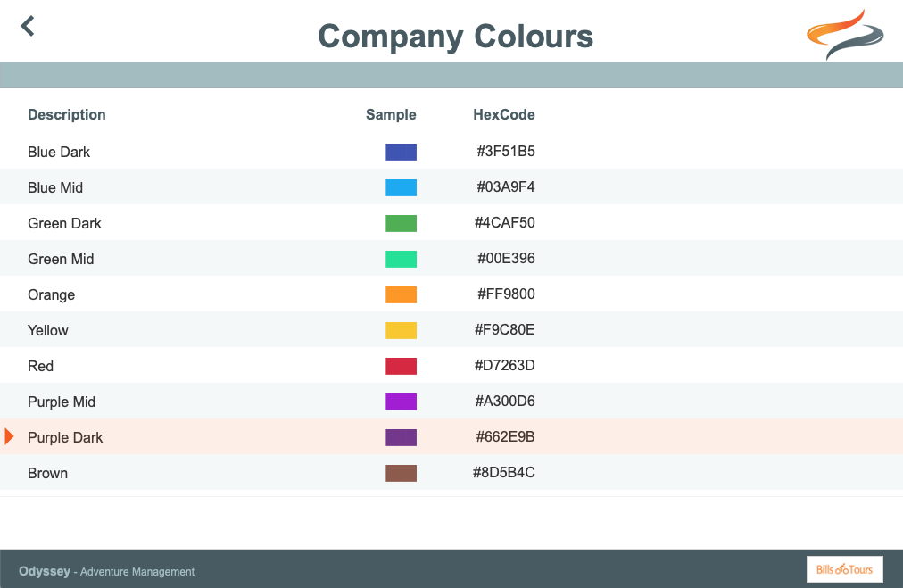903x588 pixels.
Task: Click the Blue Dark colour sample
Action: 401,152
